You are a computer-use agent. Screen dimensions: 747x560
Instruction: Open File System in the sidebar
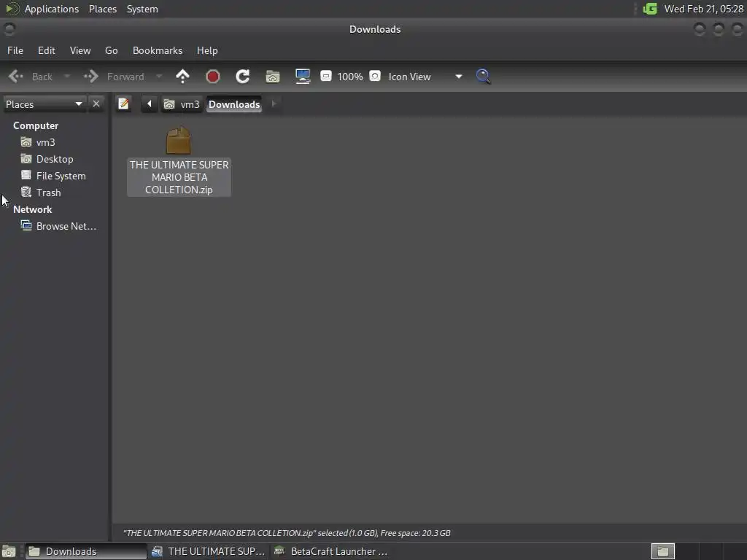[x=61, y=176]
